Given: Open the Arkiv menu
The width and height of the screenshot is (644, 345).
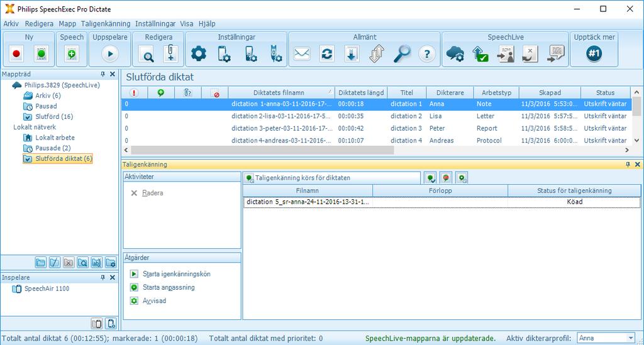Looking at the screenshot, I should coord(11,24).
